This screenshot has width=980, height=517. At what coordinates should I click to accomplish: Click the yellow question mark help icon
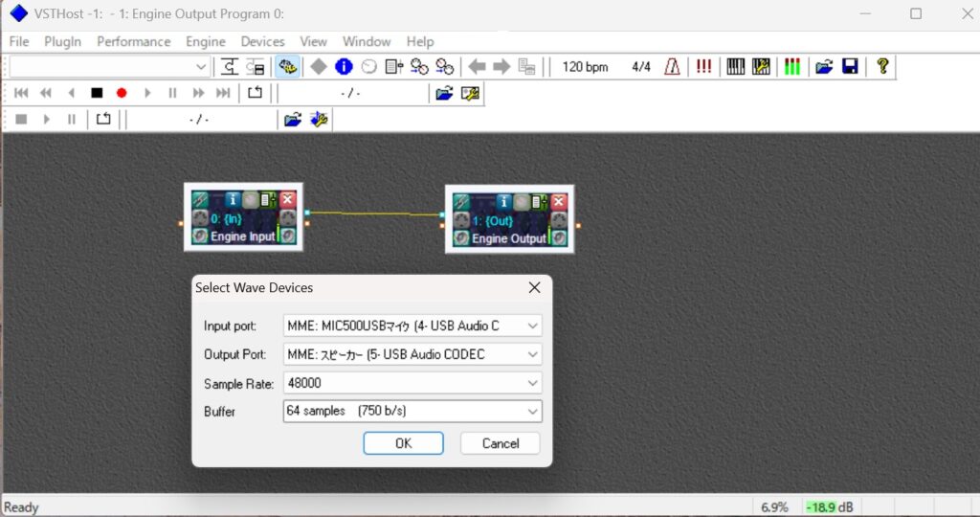882,67
